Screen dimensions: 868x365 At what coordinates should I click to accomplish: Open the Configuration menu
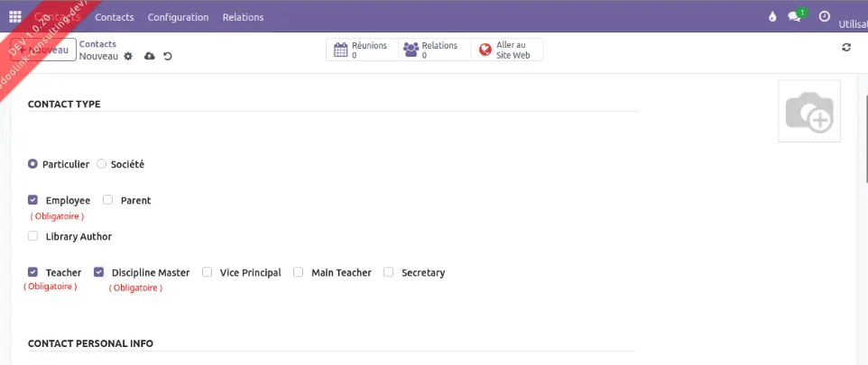pyautogui.click(x=178, y=17)
